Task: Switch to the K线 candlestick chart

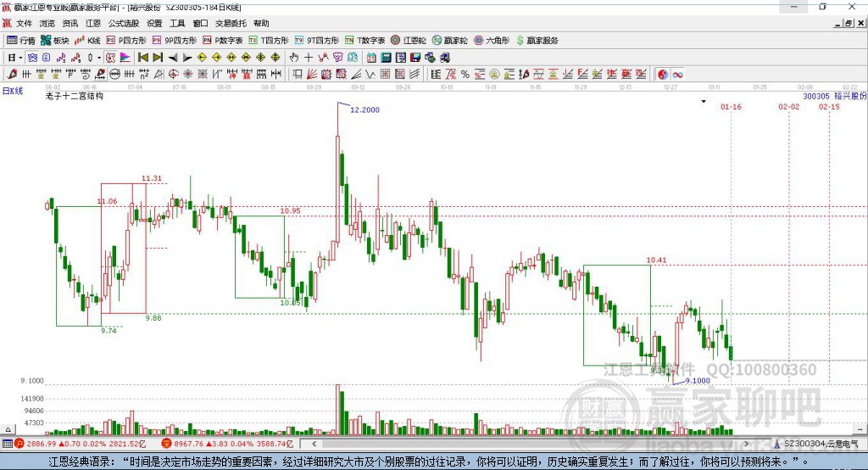Action: tap(87, 41)
